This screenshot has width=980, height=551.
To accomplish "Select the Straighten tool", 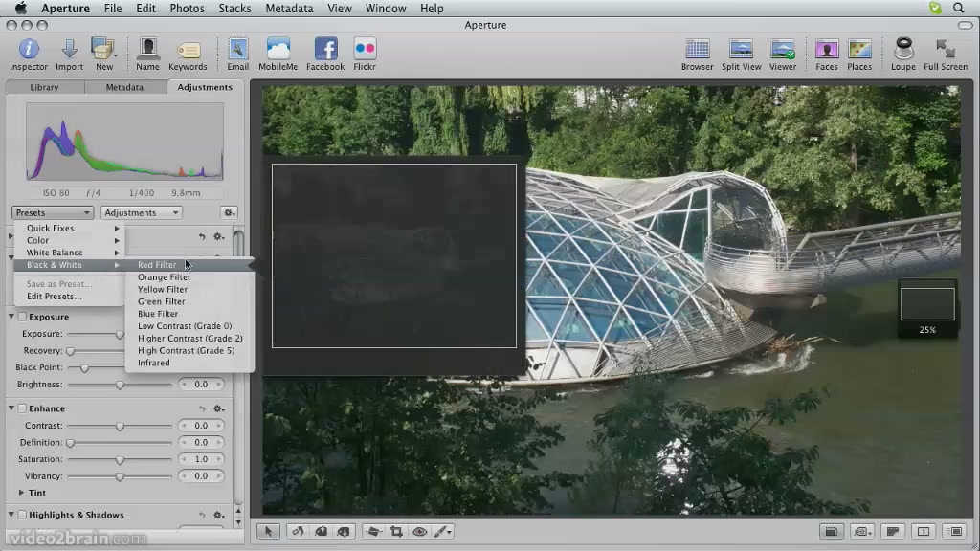I will 374,532.
